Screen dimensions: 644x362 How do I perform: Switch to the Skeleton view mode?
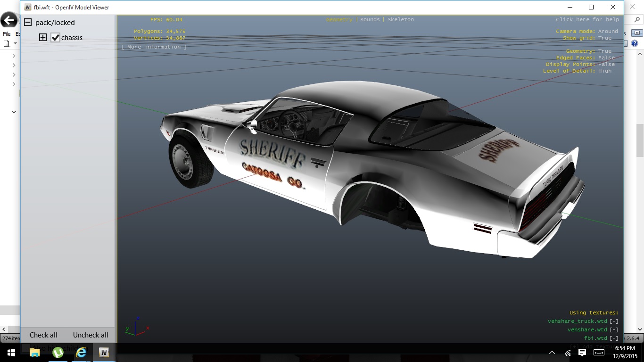click(x=401, y=20)
